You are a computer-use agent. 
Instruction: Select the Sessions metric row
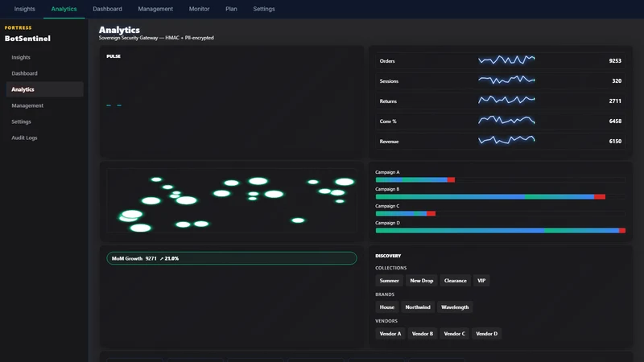point(500,81)
